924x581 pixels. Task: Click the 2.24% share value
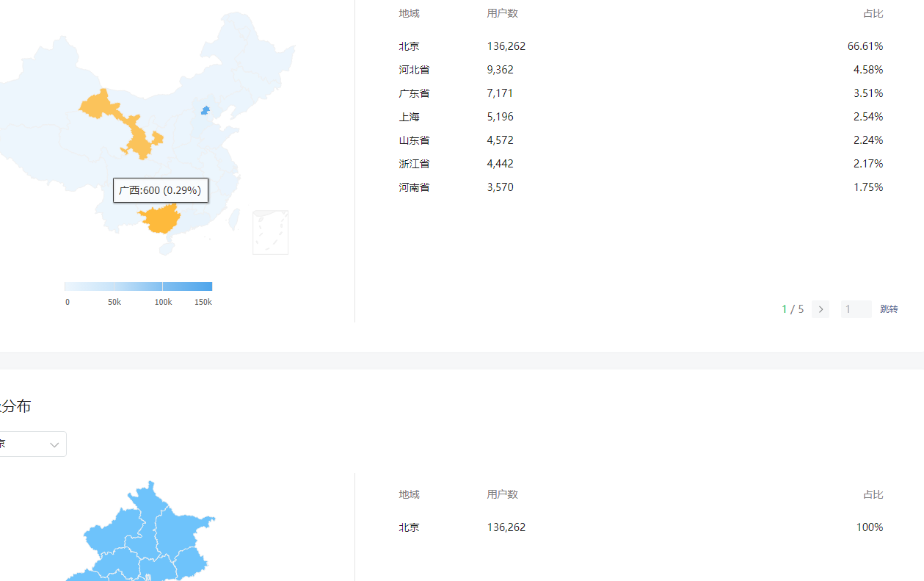click(x=868, y=140)
